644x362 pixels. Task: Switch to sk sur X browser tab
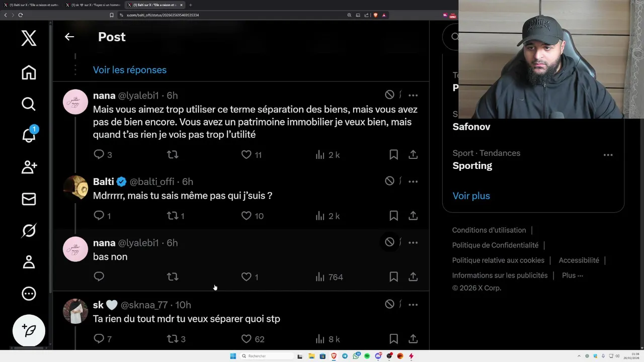pyautogui.click(x=93, y=5)
